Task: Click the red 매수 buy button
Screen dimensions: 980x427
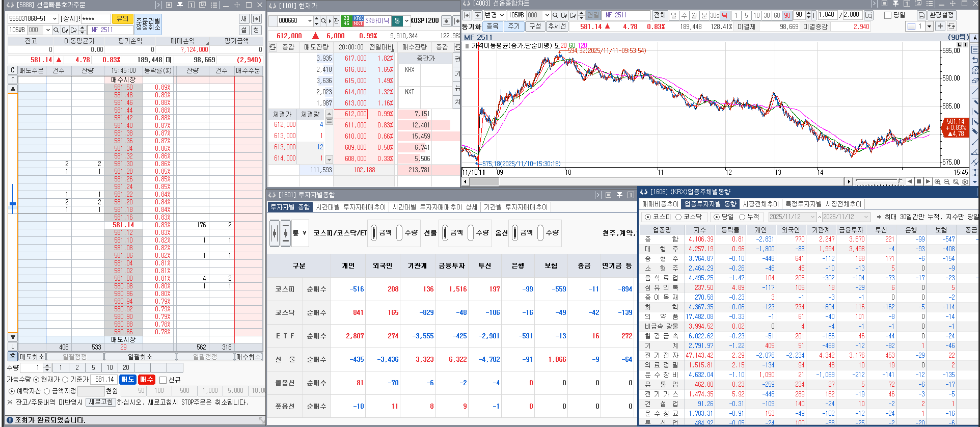Action: (147, 379)
